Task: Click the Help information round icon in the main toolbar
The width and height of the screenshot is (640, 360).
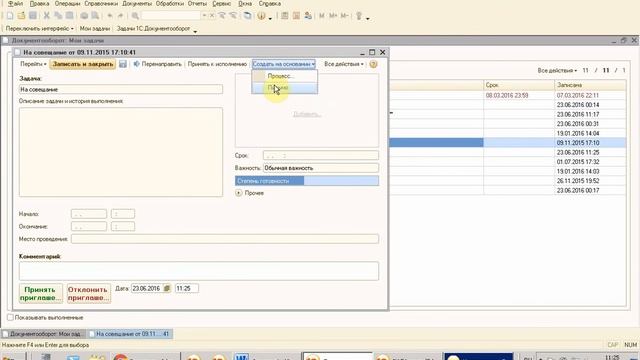Action: pos(261,16)
